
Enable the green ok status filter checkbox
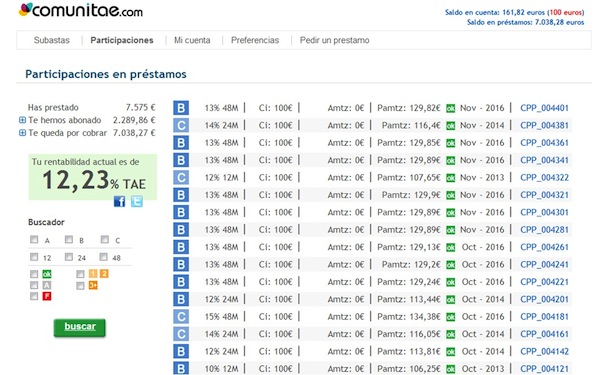click(x=34, y=274)
